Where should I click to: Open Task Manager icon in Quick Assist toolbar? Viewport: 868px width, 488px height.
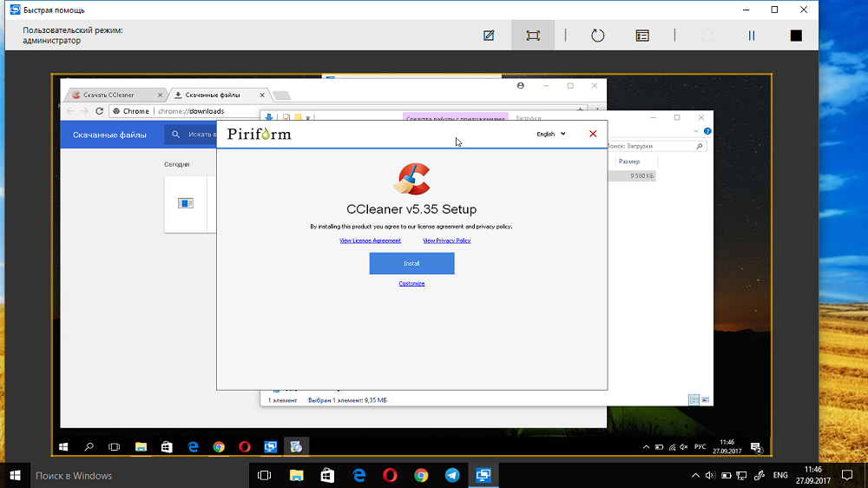(x=642, y=36)
